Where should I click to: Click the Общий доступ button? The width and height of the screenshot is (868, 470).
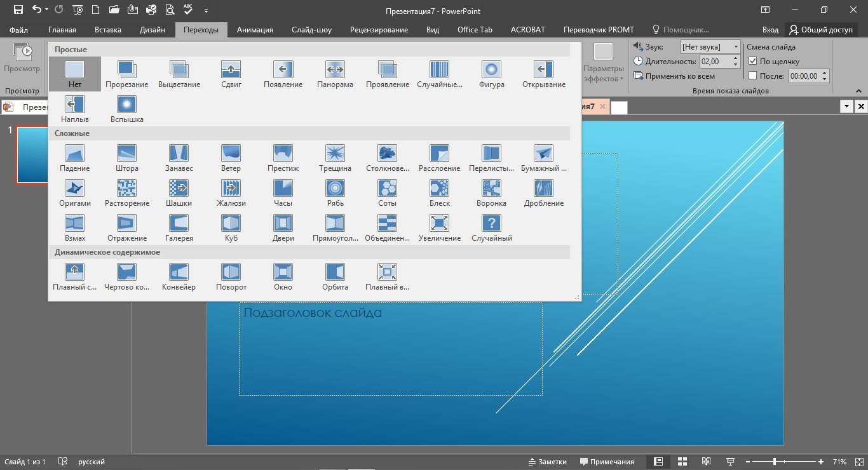click(x=821, y=30)
